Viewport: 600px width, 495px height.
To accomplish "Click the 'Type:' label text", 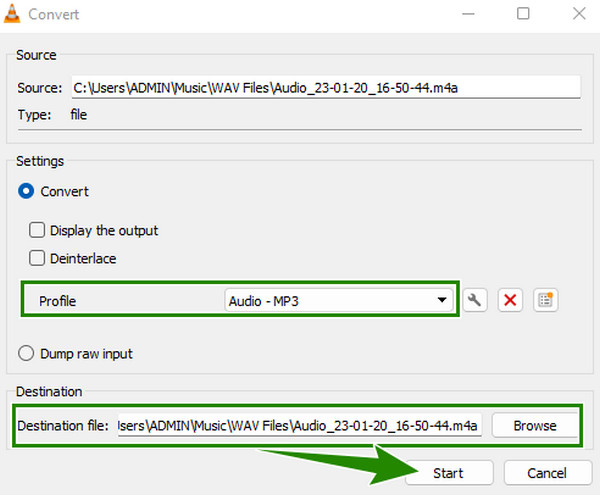I will tap(34, 115).
